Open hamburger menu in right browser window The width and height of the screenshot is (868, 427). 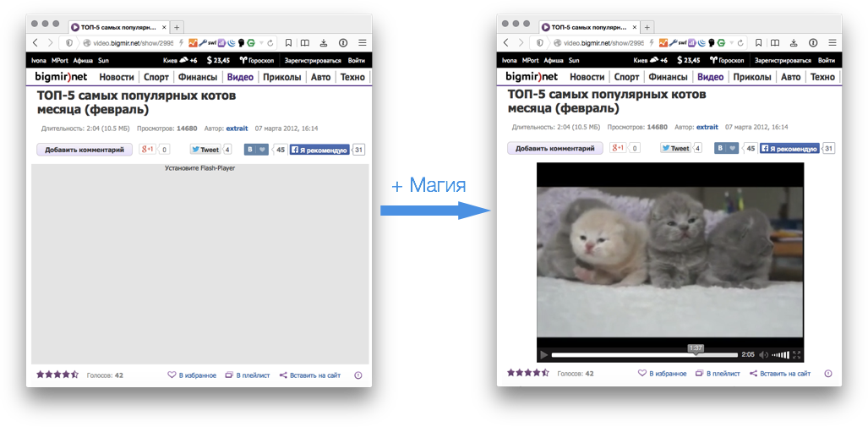point(833,42)
